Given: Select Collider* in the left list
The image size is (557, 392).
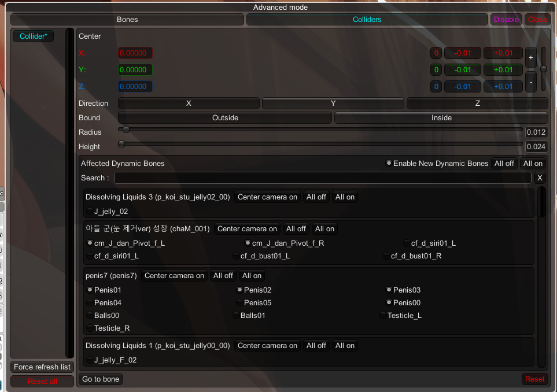Looking at the screenshot, I should 33,36.
